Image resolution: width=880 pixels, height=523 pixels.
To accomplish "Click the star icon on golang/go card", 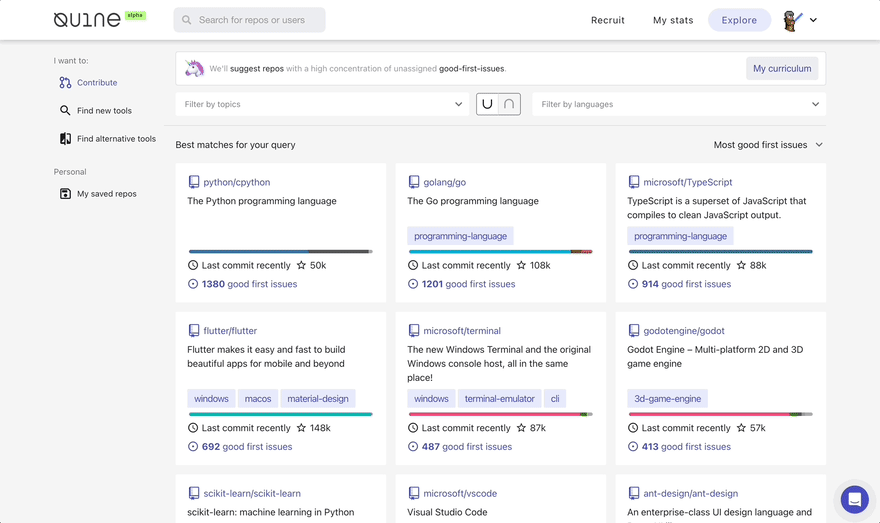I will coord(521,265).
